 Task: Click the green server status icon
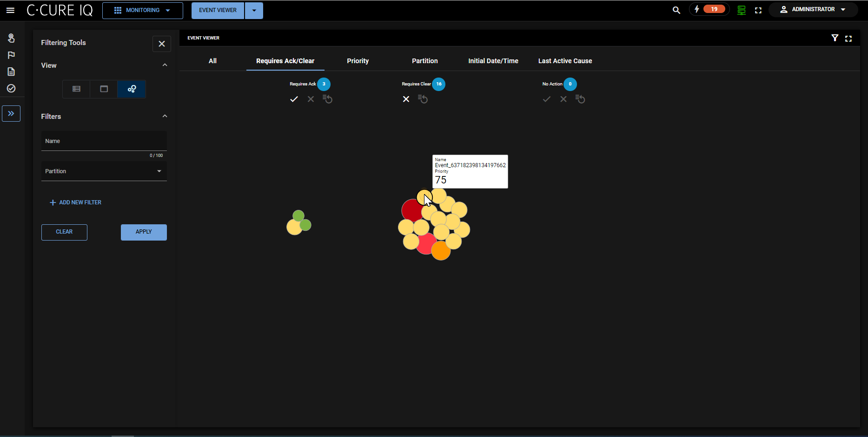pos(742,10)
